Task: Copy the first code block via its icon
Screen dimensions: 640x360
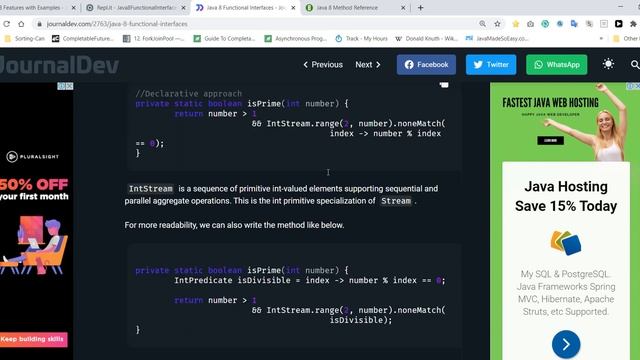Action: click(x=444, y=85)
